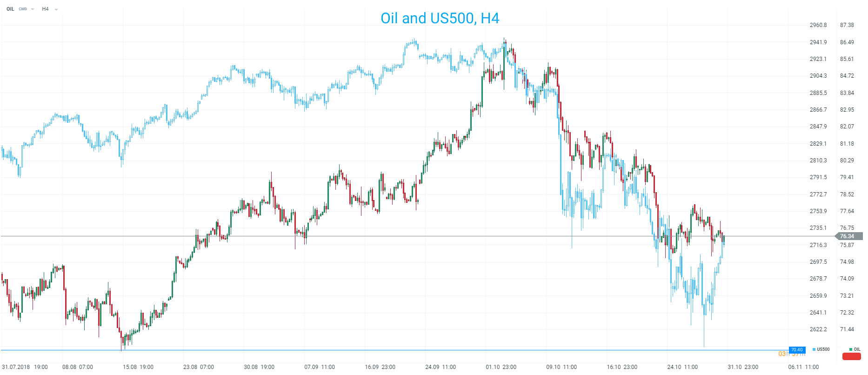Click the CMD instrument category label

coord(23,9)
